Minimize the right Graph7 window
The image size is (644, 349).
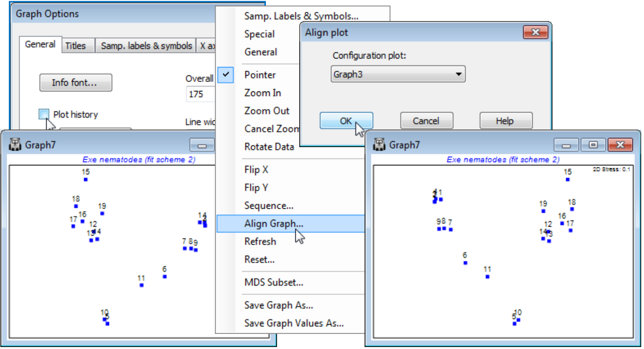point(566,145)
